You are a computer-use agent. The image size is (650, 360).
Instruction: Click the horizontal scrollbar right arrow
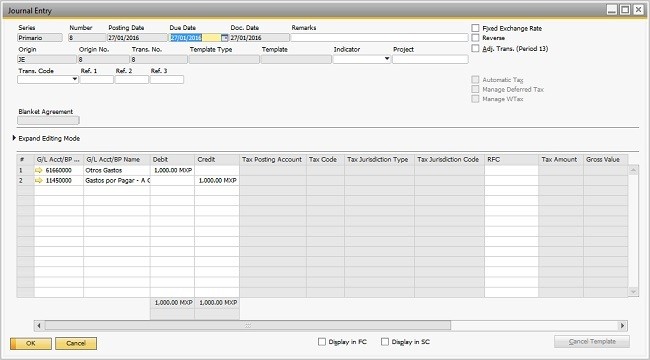click(622, 326)
